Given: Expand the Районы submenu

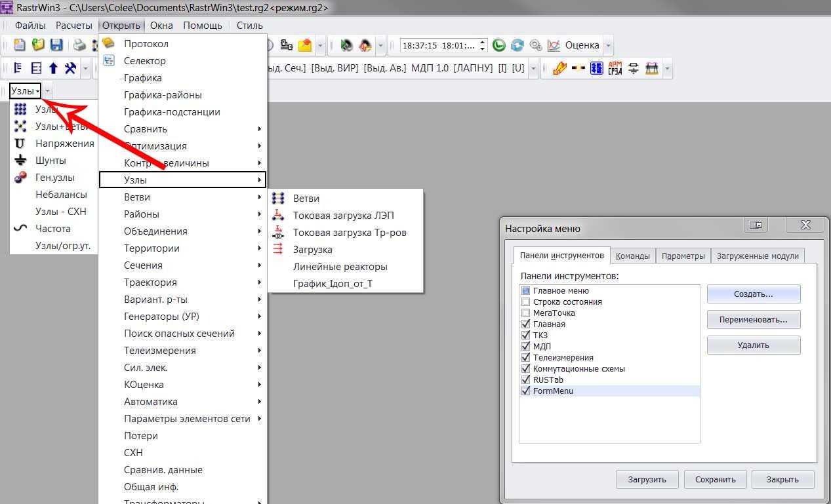Looking at the screenshot, I should pos(183,214).
